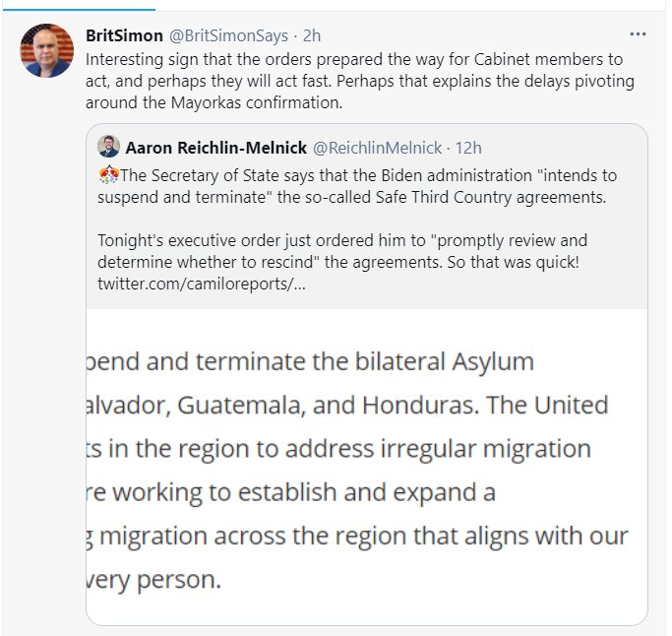Click 'Guatemala, and Honduras' line in image

(x=347, y=405)
